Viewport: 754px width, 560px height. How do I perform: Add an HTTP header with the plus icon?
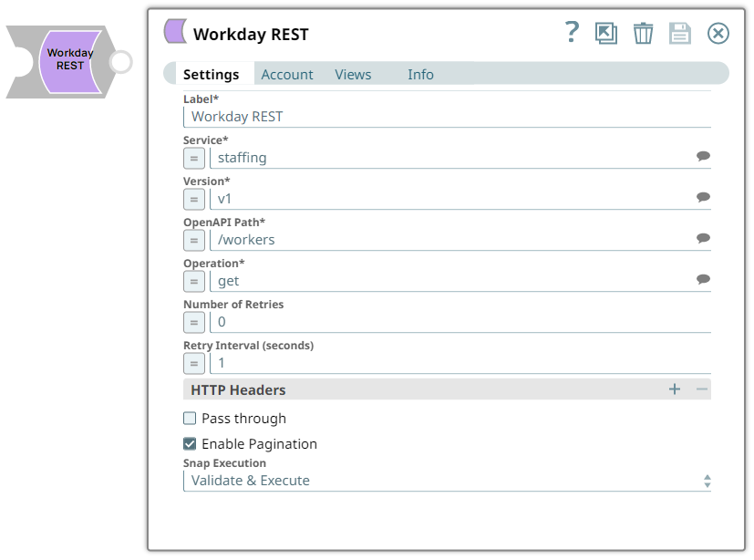(x=675, y=389)
